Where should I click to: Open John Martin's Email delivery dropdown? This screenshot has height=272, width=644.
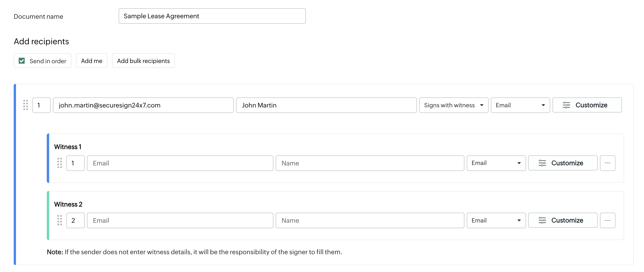pos(520,105)
